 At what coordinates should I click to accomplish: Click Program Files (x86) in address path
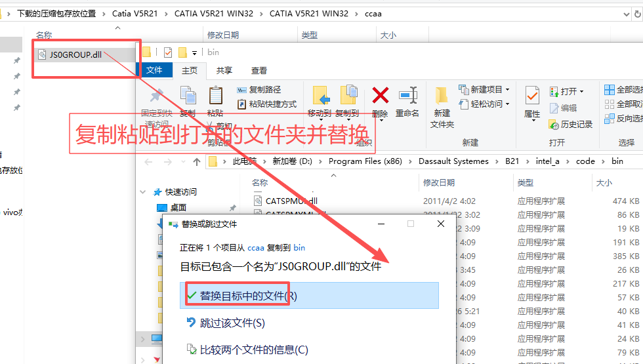(x=365, y=161)
